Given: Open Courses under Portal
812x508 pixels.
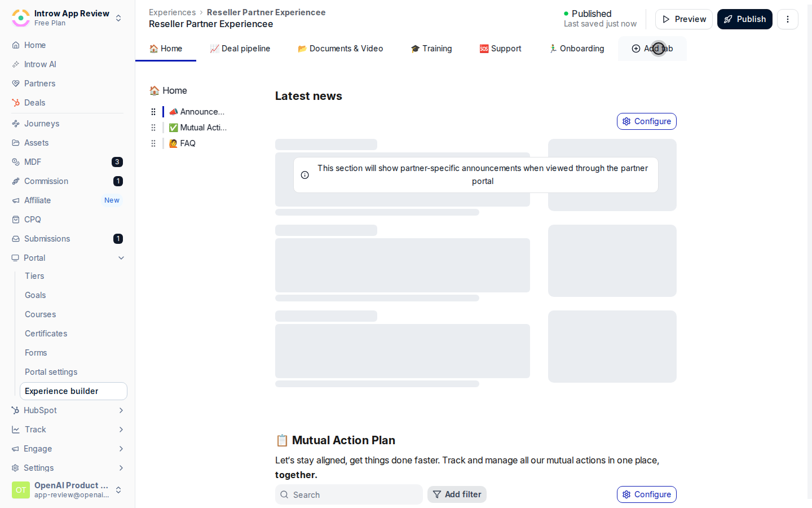Looking at the screenshot, I should (41, 314).
